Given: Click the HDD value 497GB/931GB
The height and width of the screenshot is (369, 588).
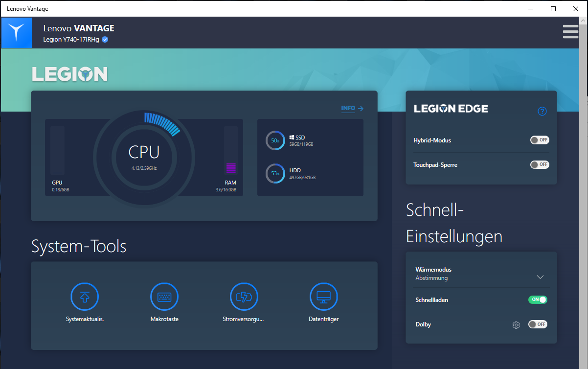Looking at the screenshot, I should click(302, 178).
